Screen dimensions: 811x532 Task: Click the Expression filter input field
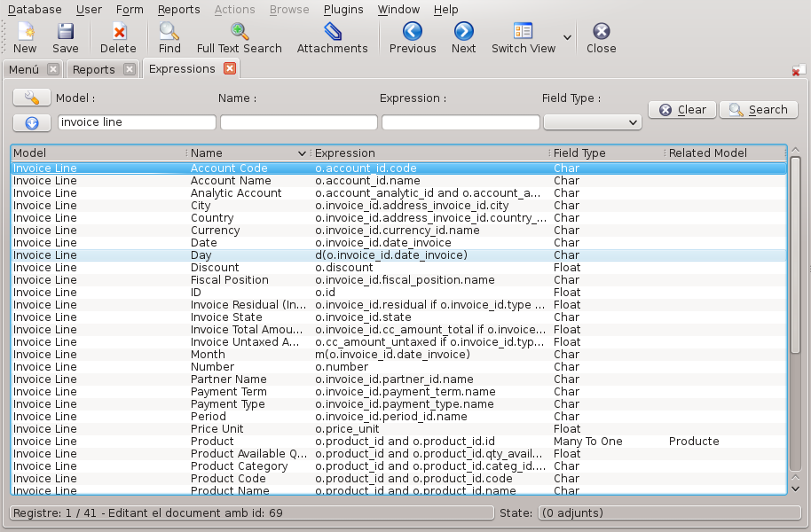pos(461,122)
